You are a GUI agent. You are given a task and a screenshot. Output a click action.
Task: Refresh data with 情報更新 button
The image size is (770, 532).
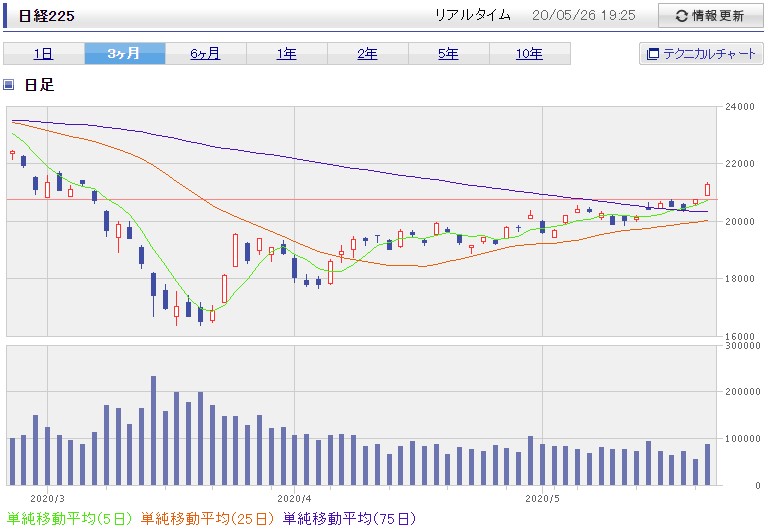[x=711, y=16]
